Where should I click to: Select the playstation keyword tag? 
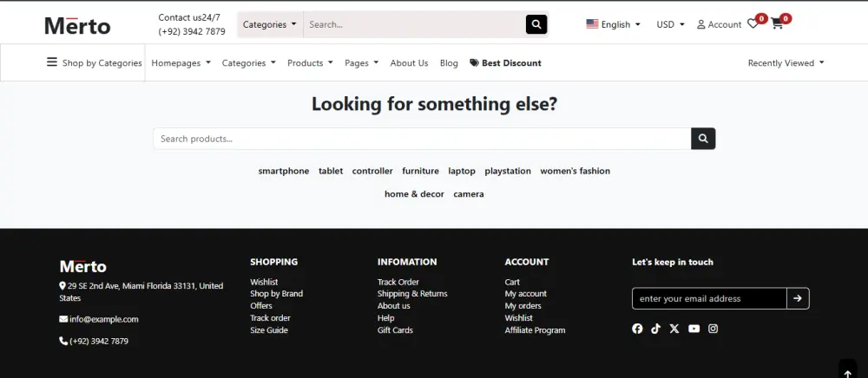tap(508, 172)
